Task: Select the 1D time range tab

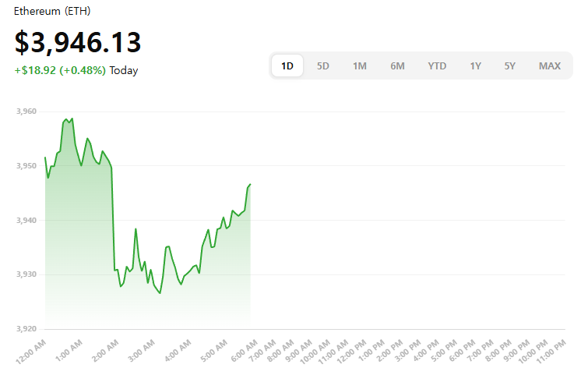Action: (x=287, y=66)
